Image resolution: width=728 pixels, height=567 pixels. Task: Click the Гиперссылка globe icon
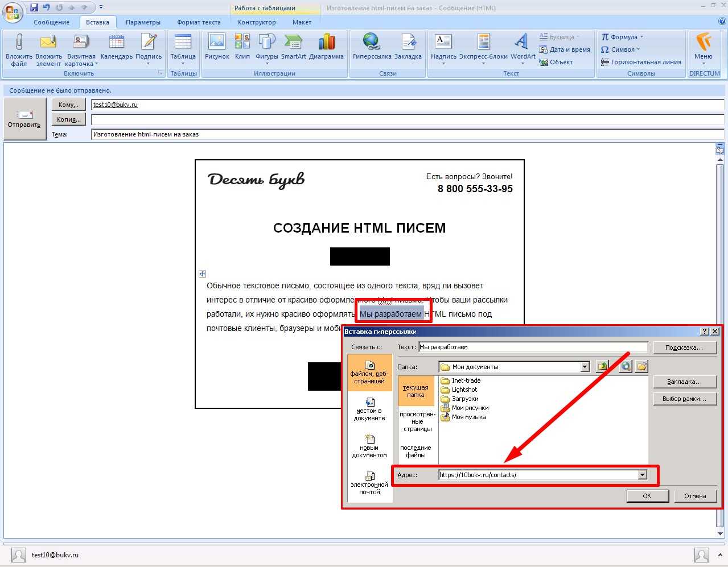(x=372, y=43)
